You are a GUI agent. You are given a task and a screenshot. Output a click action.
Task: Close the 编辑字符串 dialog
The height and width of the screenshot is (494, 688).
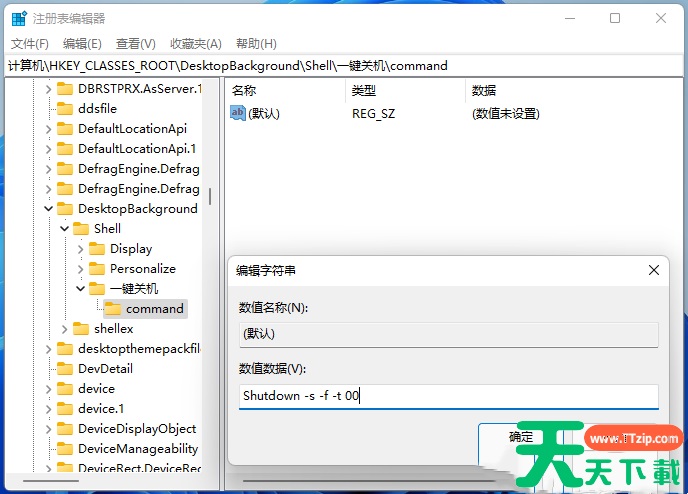[654, 270]
